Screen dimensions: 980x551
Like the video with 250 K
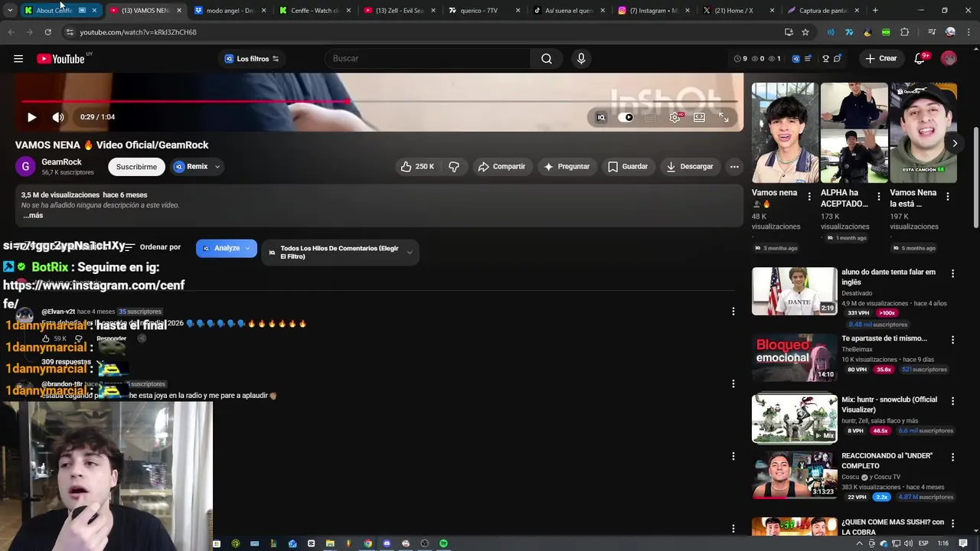[x=417, y=166]
